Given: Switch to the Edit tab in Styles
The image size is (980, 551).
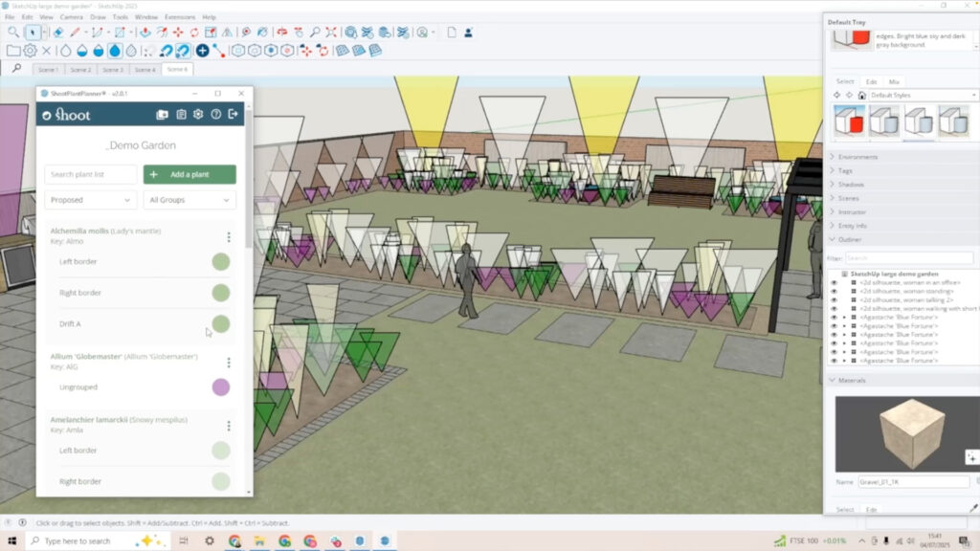Looking at the screenshot, I should 868,81.
